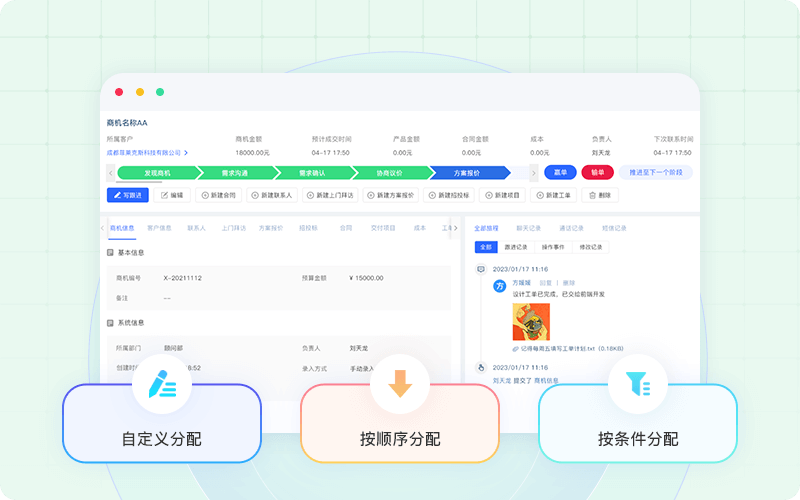Image resolution: width=800 pixels, height=500 pixels.
Task: Select the 协商议价 stage in progress bar
Action: [390, 173]
